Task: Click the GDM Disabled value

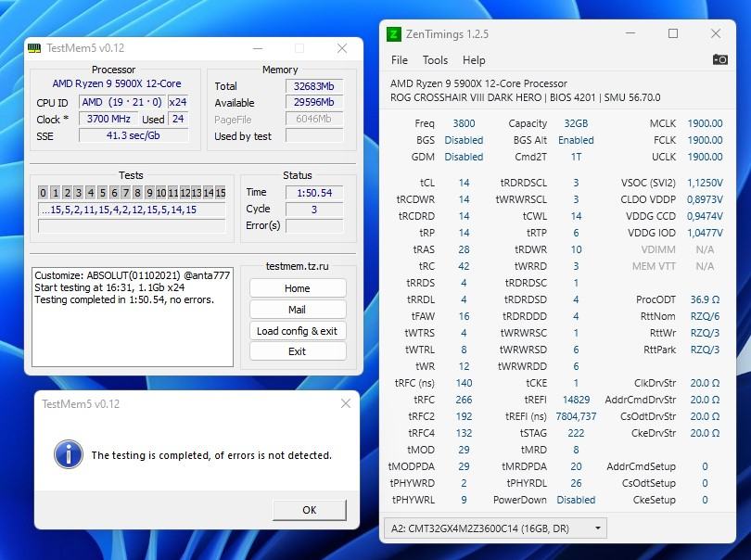Action: pos(464,157)
